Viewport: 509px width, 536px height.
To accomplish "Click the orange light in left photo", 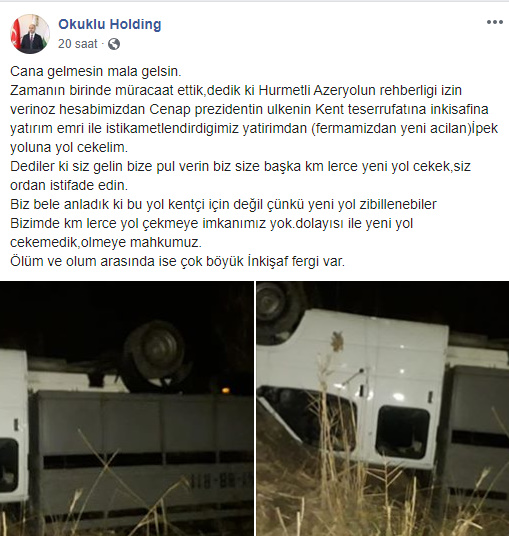I will tap(225, 390).
